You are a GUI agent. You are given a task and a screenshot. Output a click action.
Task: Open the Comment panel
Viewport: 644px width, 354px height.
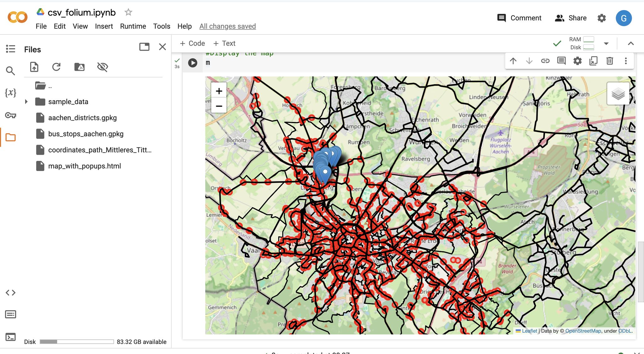click(x=519, y=18)
